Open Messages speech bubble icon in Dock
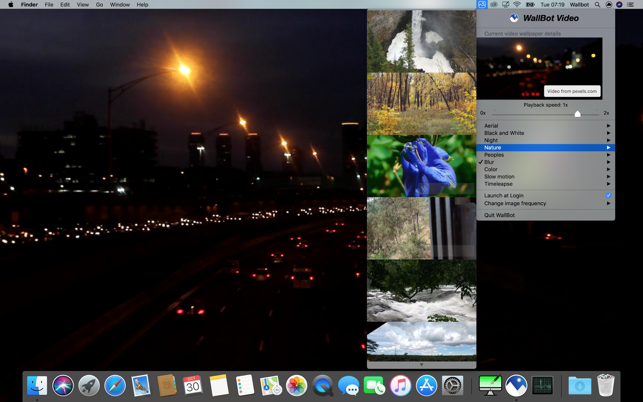 (x=349, y=386)
